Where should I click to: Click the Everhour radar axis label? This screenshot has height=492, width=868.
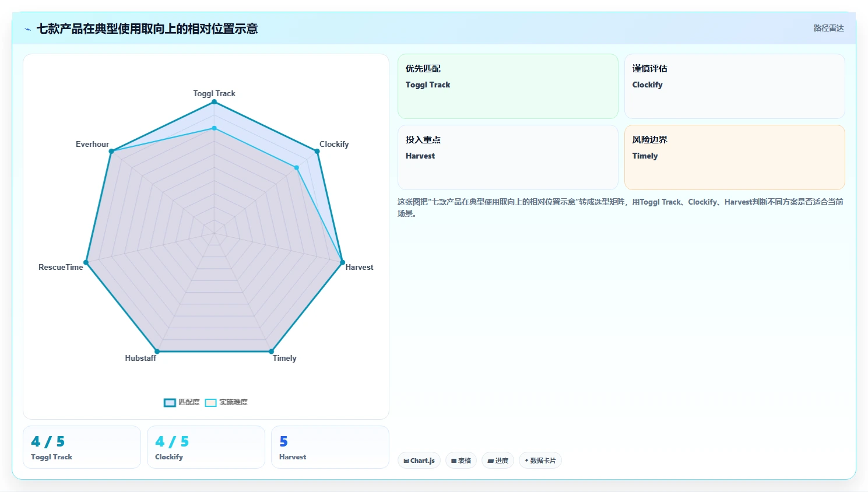coord(92,144)
